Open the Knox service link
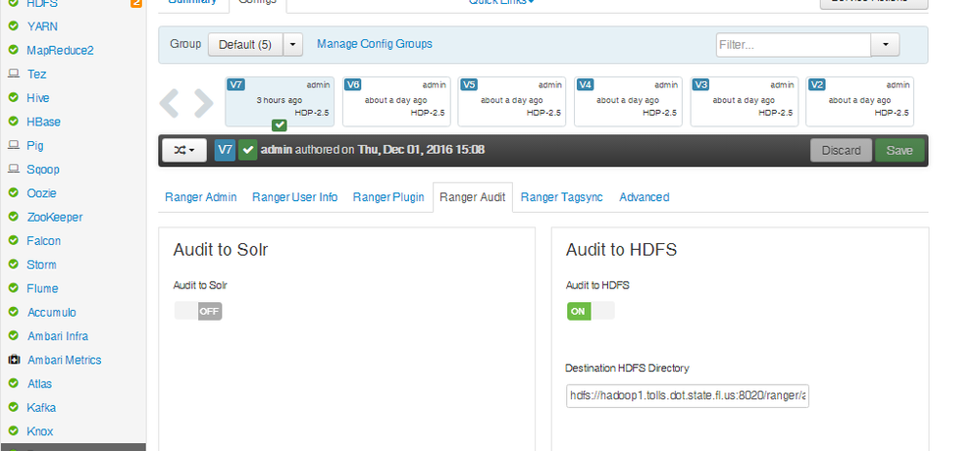The height and width of the screenshot is (451, 980). click(40, 431)
